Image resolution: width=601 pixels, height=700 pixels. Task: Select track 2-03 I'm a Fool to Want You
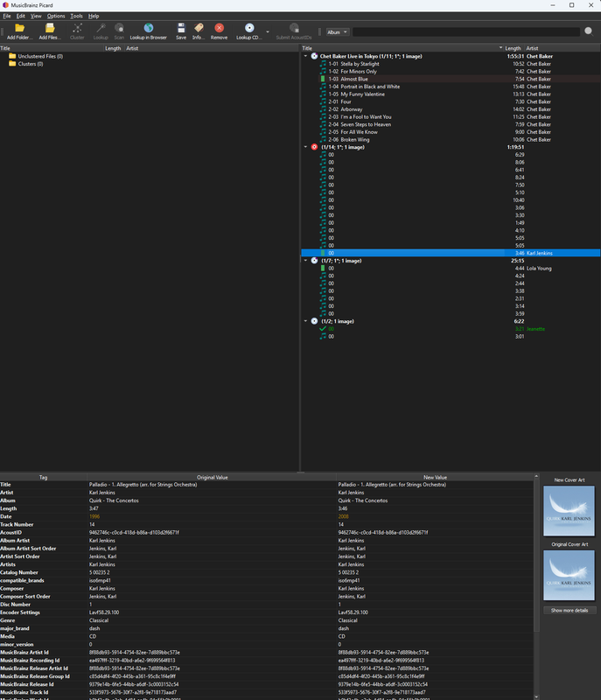coord(451,117)
